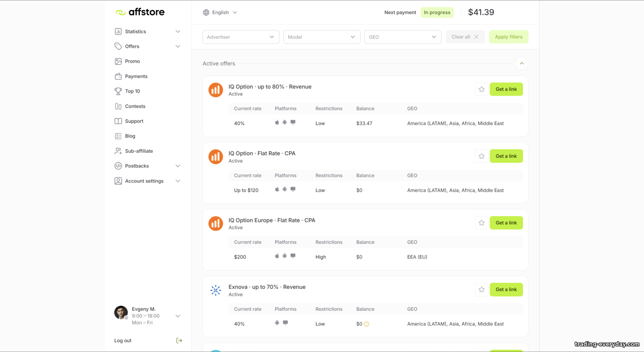Open the GEO filter dropdown
This screenshot has width=644, height=352.
click(x=403, y=37)
